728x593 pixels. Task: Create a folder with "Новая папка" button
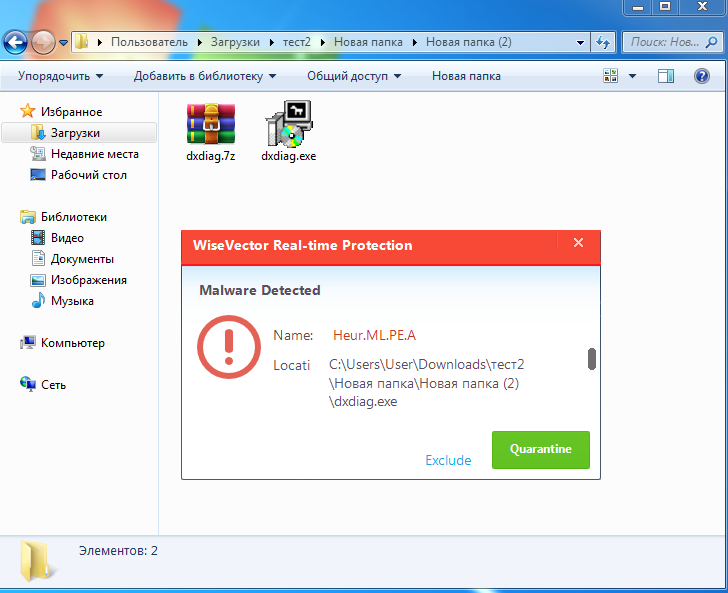pyautogui.click(x=466, y=76)
